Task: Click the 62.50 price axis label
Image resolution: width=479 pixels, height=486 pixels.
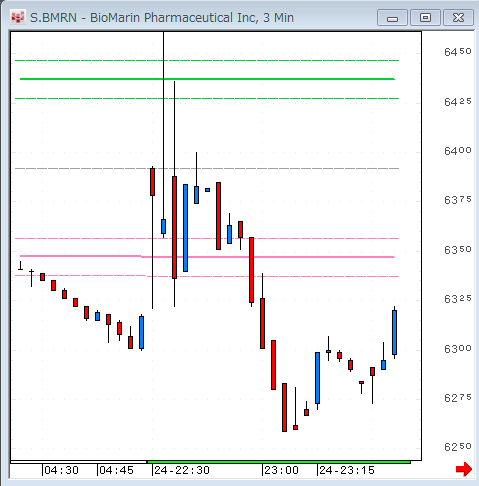Action: 458,447
